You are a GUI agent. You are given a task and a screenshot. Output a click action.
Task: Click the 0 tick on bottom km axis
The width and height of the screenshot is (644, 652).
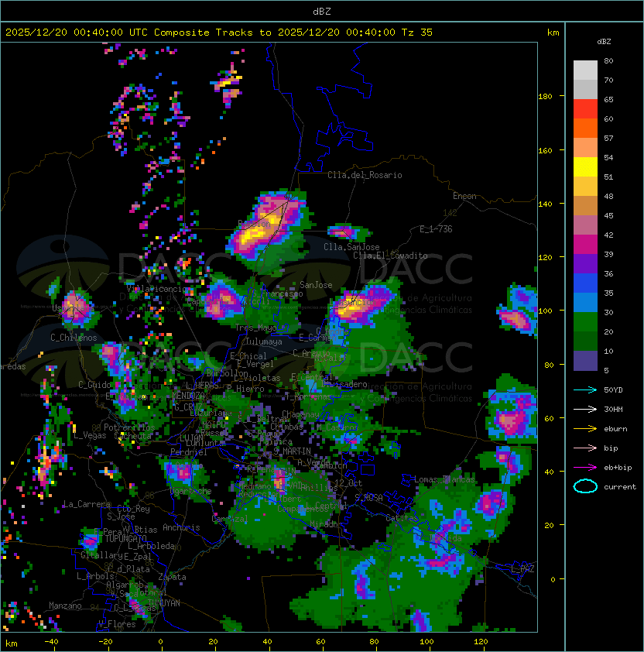[x=161, y=642]
